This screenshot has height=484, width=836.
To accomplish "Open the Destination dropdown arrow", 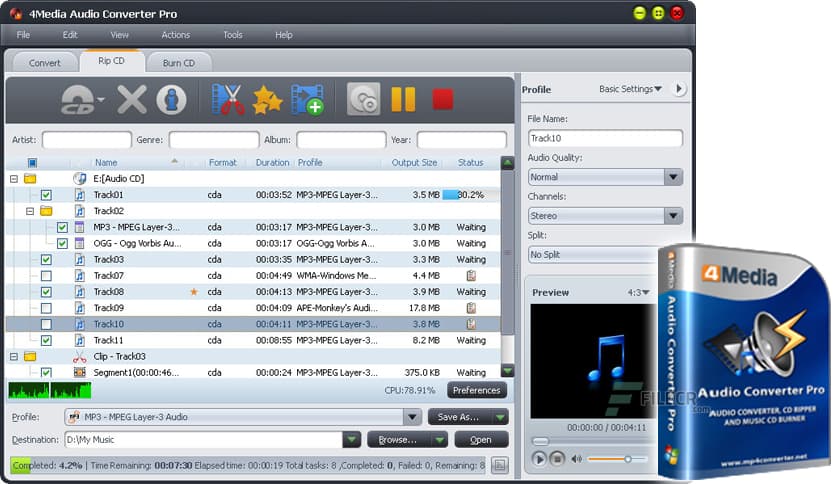I will [351, 440].
